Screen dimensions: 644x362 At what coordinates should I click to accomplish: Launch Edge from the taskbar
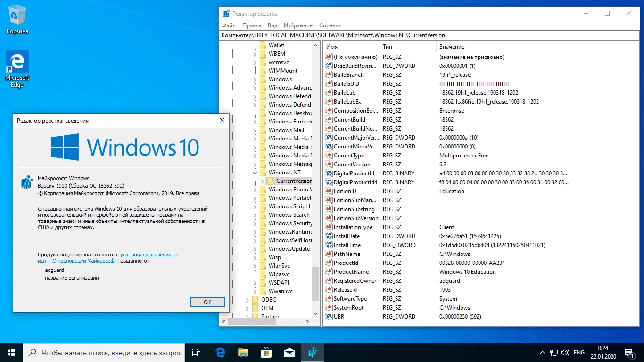point(220,352)
